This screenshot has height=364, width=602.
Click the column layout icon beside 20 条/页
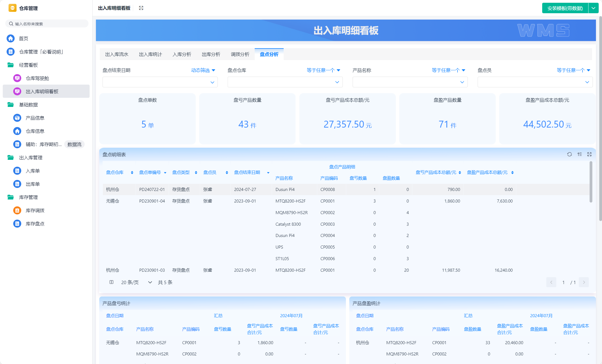click(111, 282)
